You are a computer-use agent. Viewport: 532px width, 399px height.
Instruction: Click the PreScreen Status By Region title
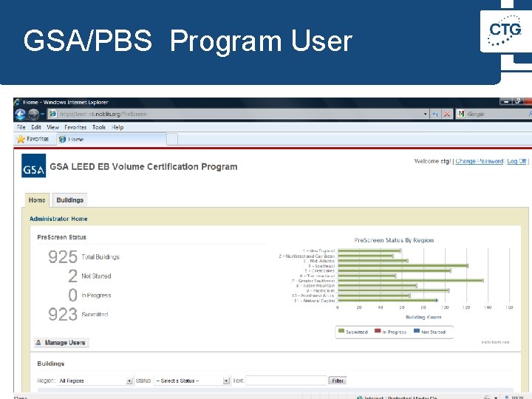coord(394,240)
